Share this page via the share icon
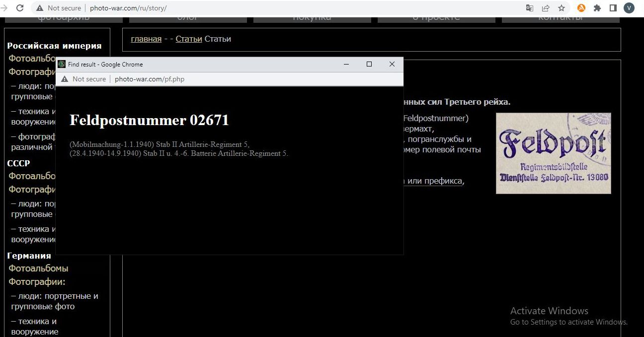Image resolution: width=644 pixels, height=337 pixels. pyautogui.click(x=546, y=8)
